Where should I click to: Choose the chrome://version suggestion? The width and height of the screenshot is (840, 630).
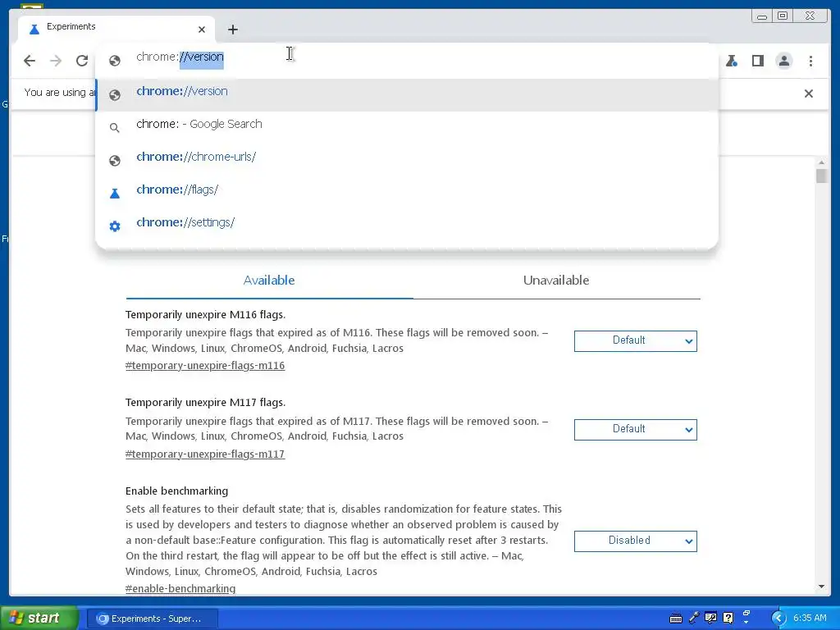coord(407,94)
